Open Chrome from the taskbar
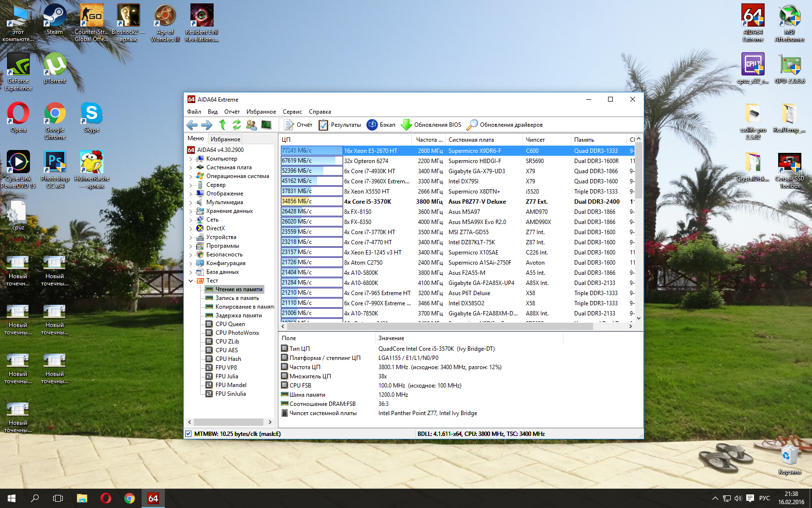The image size is (812, 508). pyautogui.click(x=130, y=498)
